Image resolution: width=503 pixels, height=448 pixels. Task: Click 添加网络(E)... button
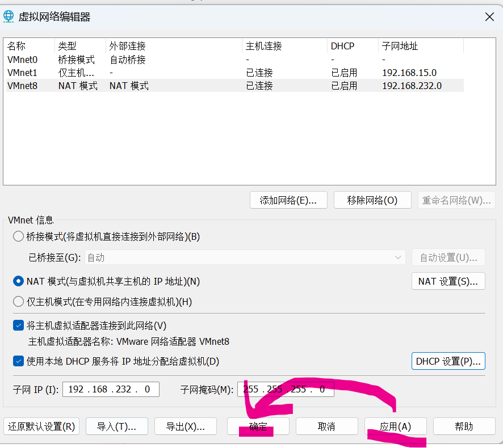click(x=288, y=200)
